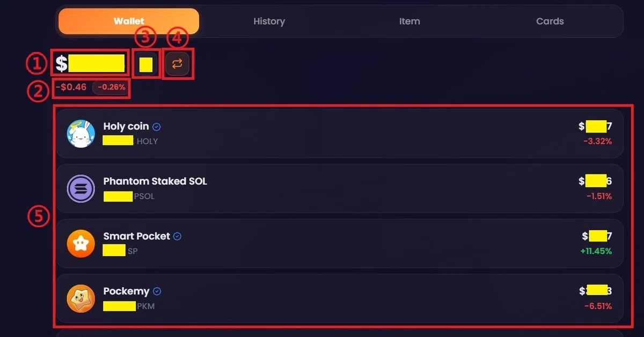Select the Item tab
The width and height of the screenshot is (644, 337).
tap(409, 21)
